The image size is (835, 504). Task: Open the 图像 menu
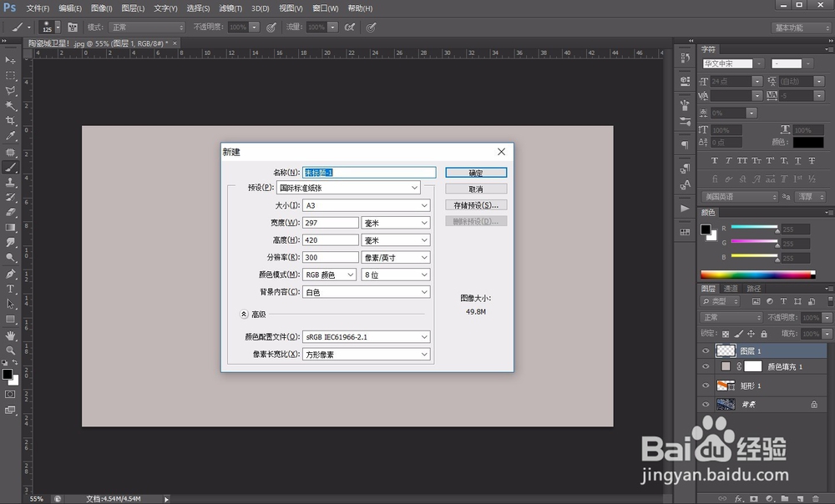101,8
